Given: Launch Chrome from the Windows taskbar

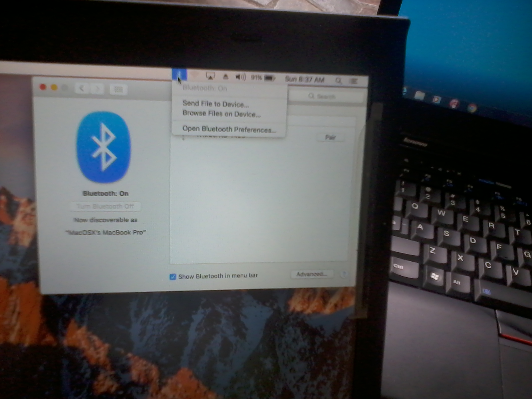Looking at the screenshot, I should coord(471,108).
